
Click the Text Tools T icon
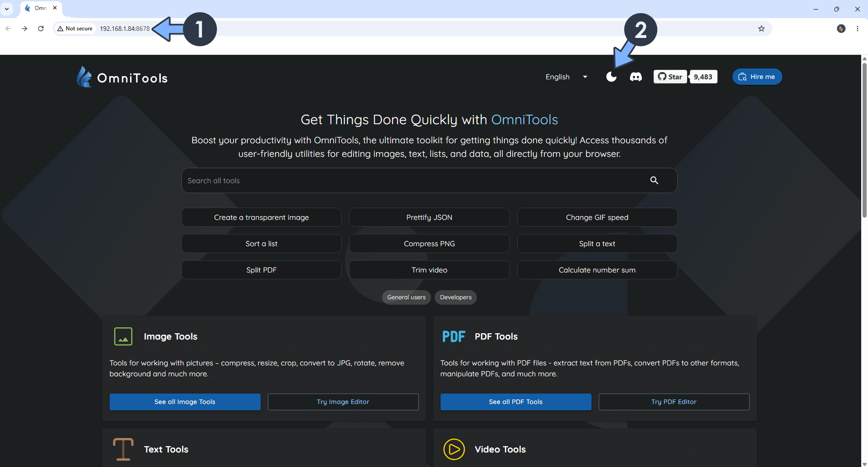123,449
